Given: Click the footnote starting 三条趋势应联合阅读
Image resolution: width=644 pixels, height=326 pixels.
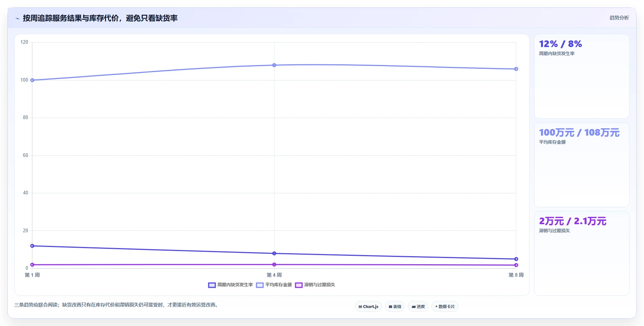Looking at the screenshot, I should point(117,305).
